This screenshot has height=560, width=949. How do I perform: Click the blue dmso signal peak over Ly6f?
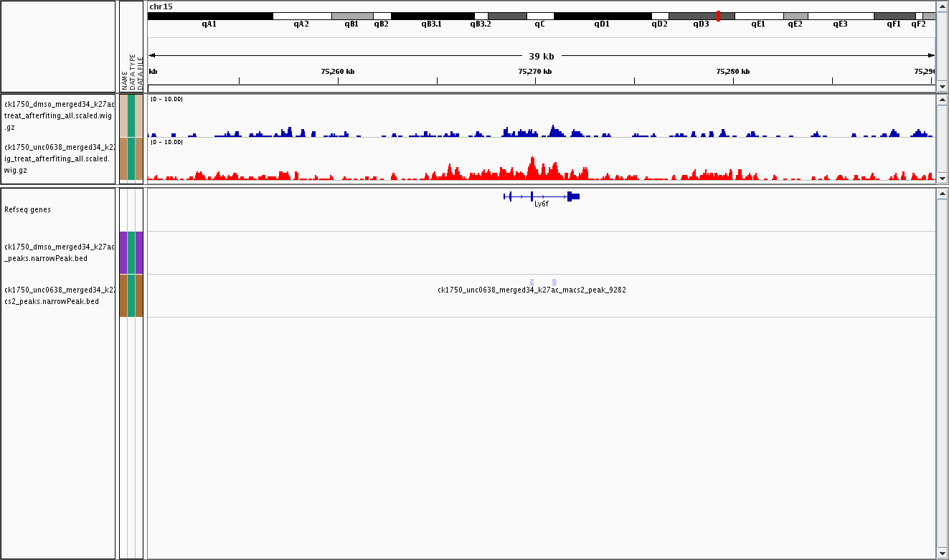(x=553, y=132)
